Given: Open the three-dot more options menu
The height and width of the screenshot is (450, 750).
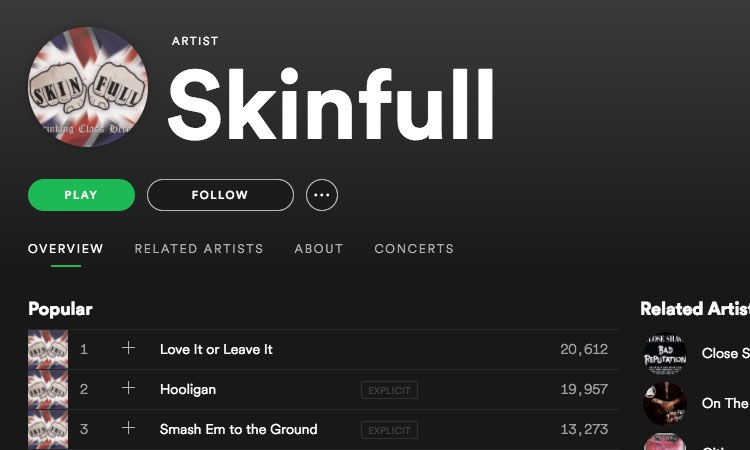Looking at the screenshot, I should [321, 195].
